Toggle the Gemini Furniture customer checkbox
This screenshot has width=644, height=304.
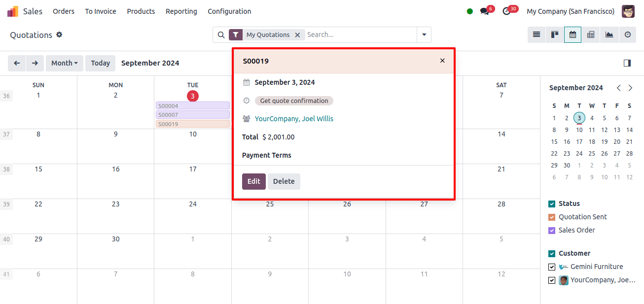pos(552,267)
